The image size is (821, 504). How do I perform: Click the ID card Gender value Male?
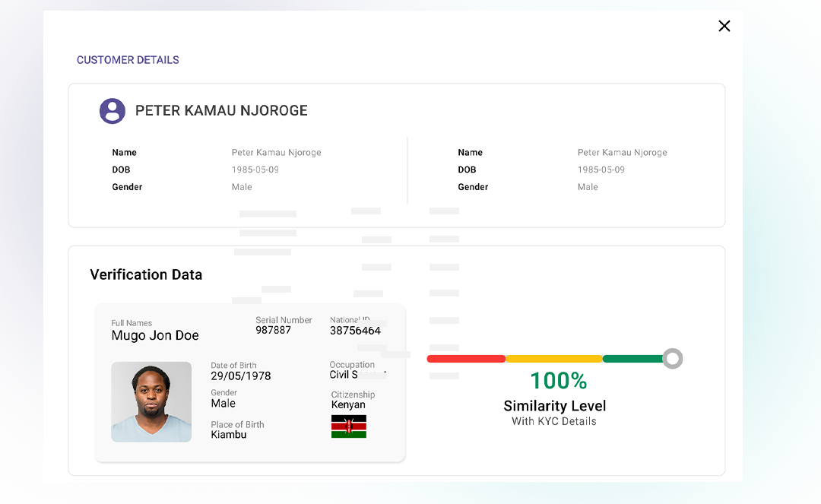point(223,404)
